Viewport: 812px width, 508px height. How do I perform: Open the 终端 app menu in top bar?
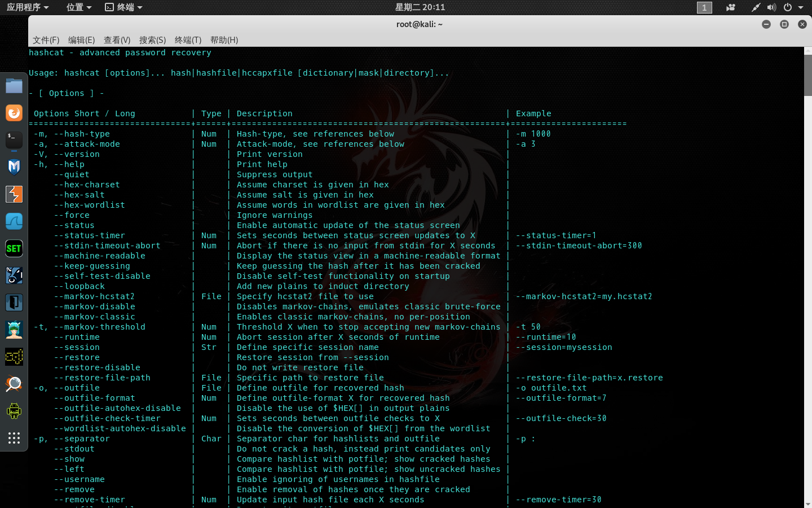point(123,7)
